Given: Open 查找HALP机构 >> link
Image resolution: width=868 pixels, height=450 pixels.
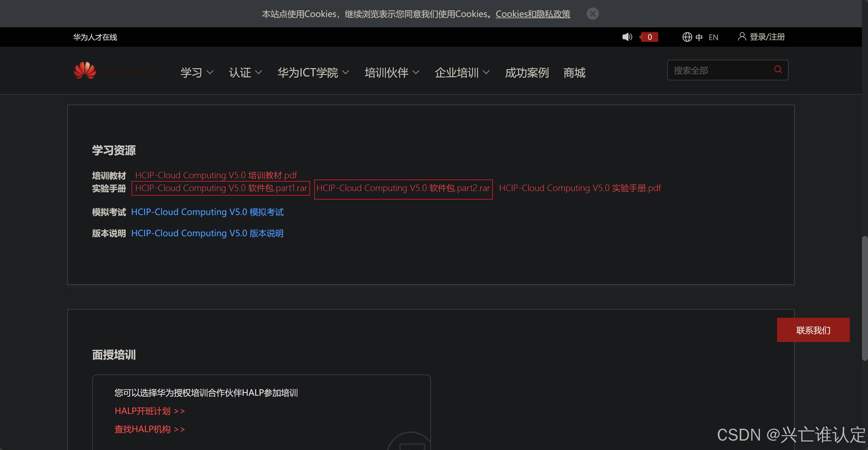Looking at the screenshot, I should click(x=150, y=429).
